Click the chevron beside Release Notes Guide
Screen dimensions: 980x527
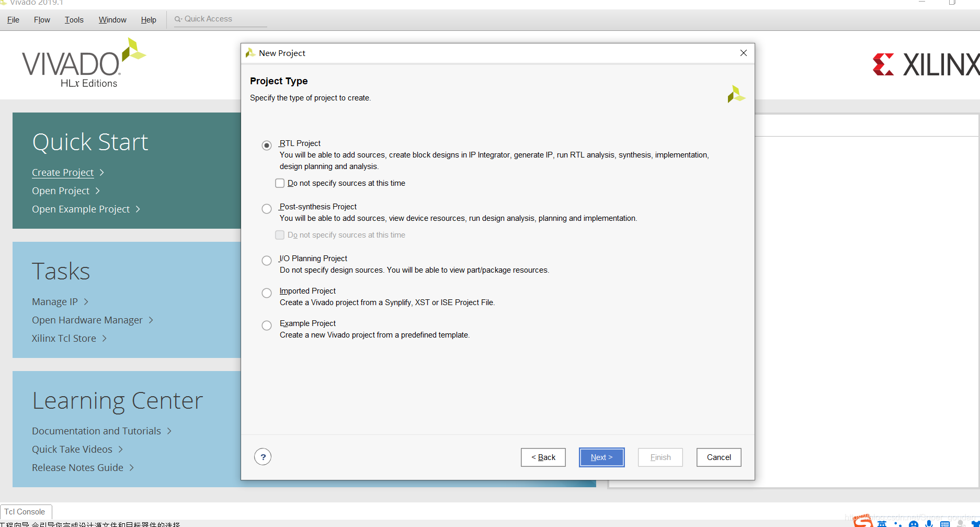[x=132, y=468]
